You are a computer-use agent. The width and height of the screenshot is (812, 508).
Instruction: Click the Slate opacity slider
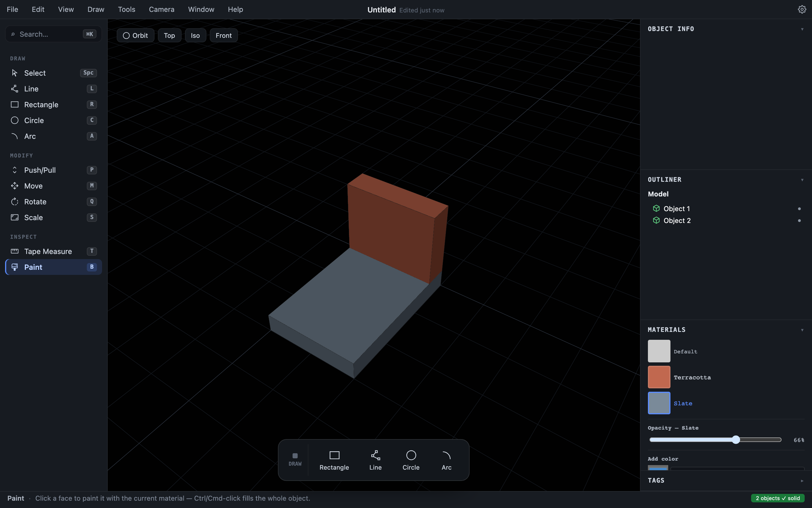[x=715, y=440]
